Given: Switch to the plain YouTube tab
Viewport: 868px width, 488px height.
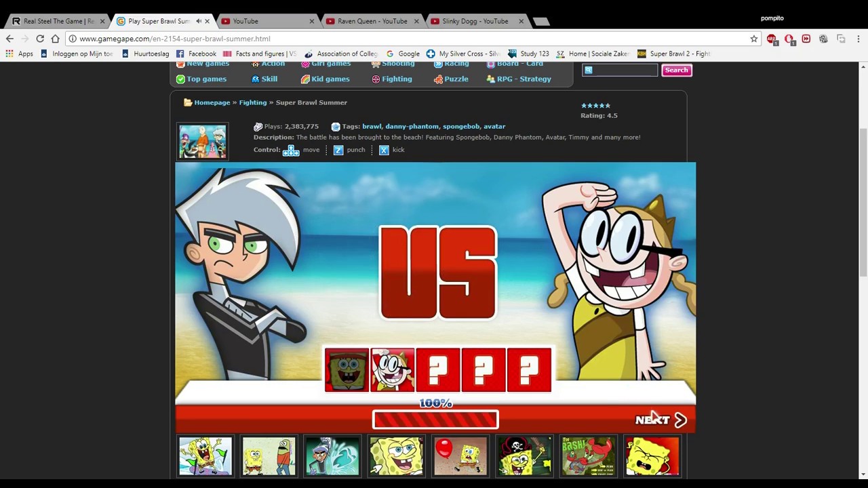Looking at the screenshot, I should [x=264, y=21].
